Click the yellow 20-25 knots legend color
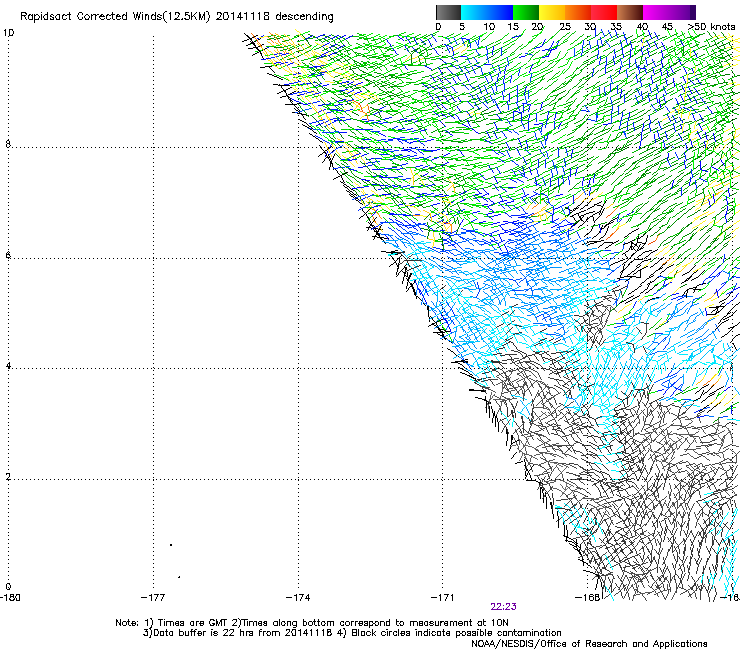The width and height of the screenshot is (740, 650). 552,12
